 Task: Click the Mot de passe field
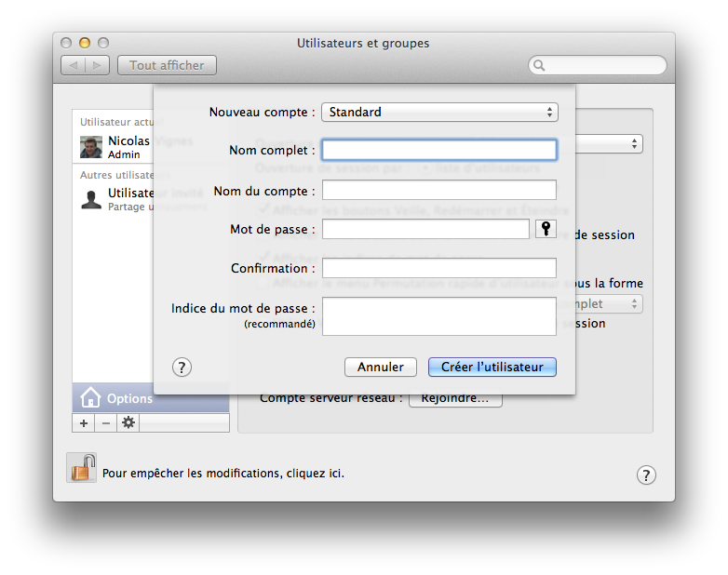click(425, 229)
